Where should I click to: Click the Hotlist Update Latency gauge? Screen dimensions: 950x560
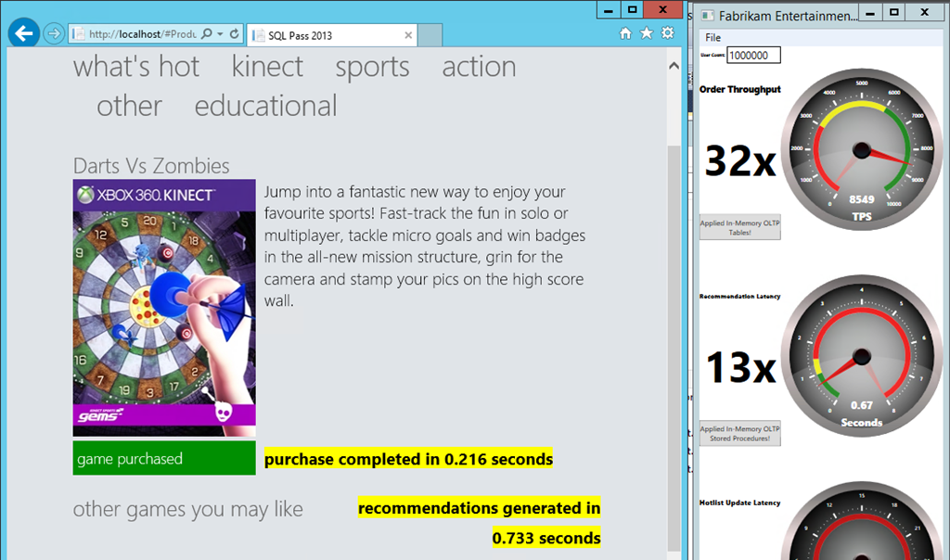(x=862, y=521)
